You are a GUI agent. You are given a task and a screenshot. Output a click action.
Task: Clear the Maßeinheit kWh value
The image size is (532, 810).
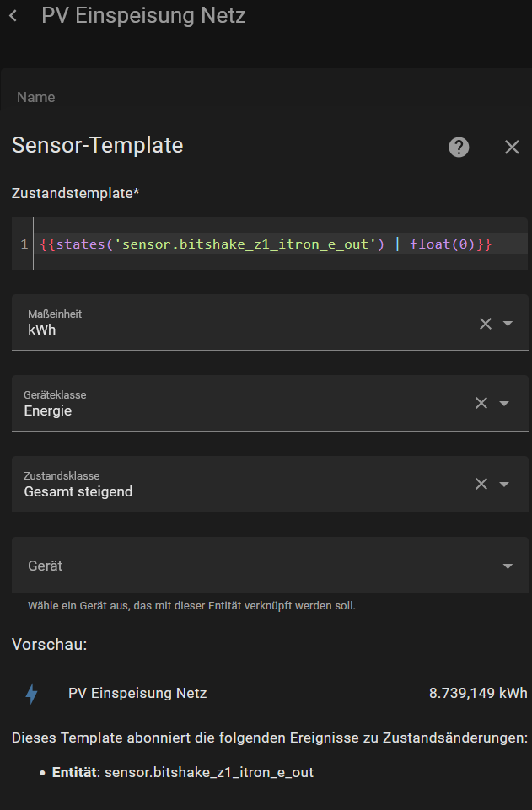[x=486, y=324]
